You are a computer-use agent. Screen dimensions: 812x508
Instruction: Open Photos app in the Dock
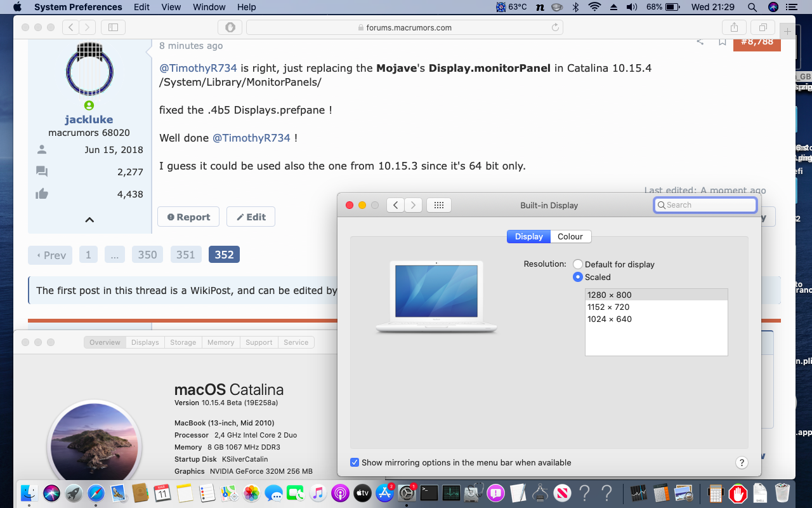(x=251, y=493)
